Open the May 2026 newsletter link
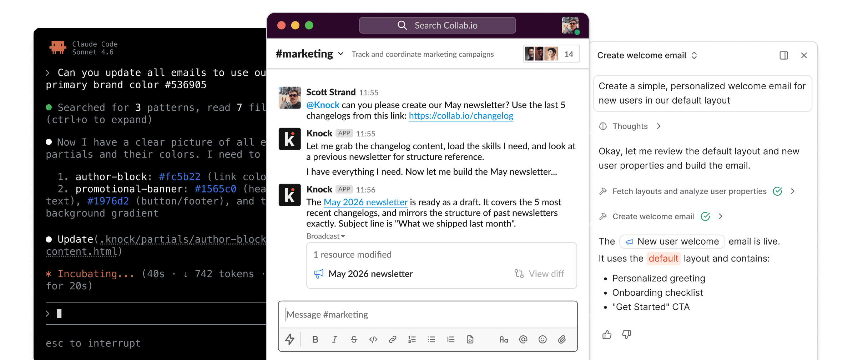Screen dimensions: 868x360 pyautogui.click(x=365, y=202)
